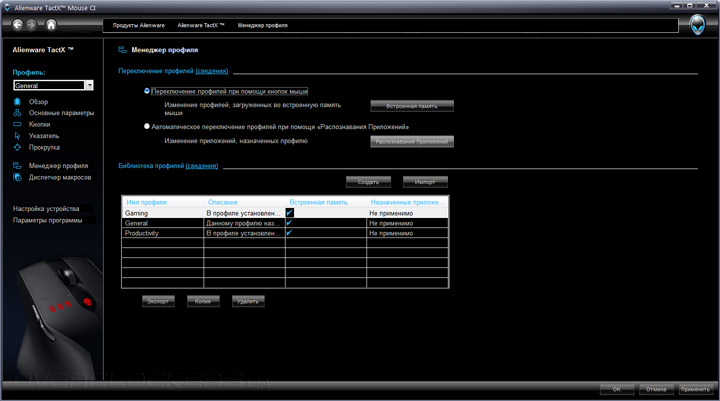Click the OK button
720x401 pixels.
click(x=617, y=389)
